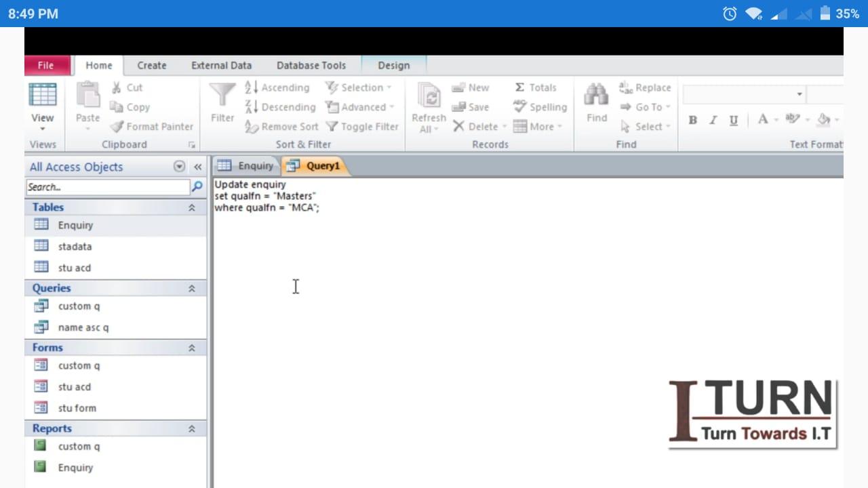Delete the record

[x=479, y=127]
